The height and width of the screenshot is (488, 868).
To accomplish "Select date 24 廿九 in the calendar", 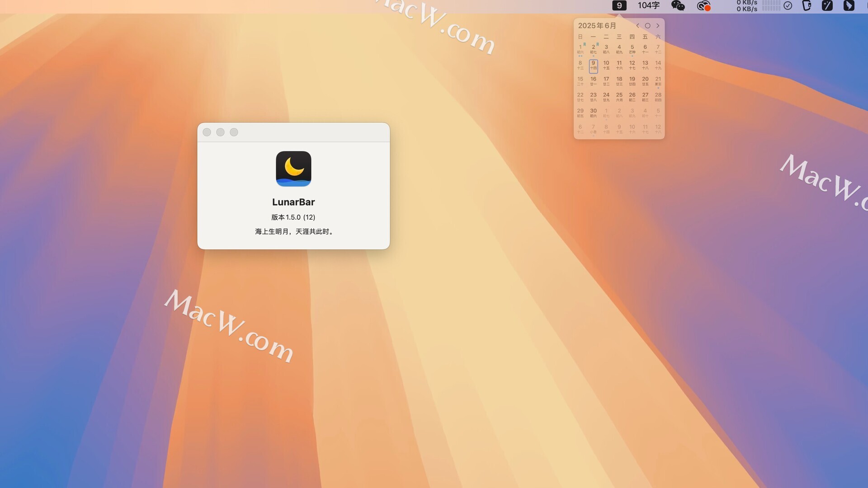I will 606,97.
